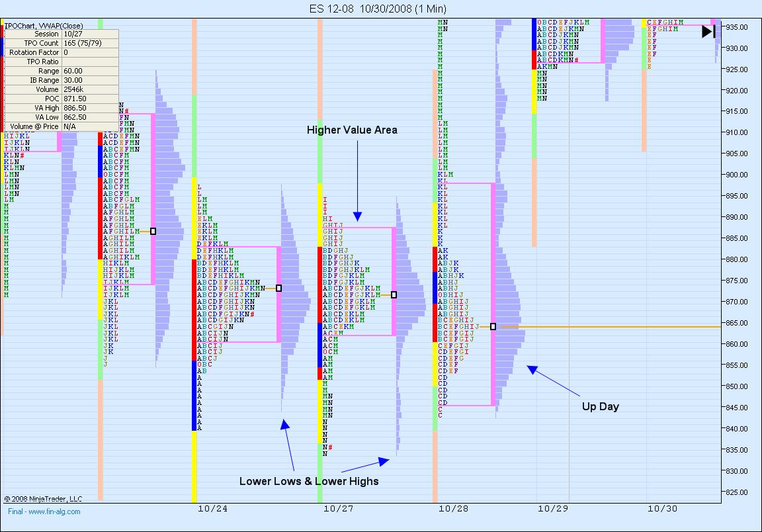Click the 870.00 price axis label
The height and width of the screenshot is (532, 762).
point(737,302)
